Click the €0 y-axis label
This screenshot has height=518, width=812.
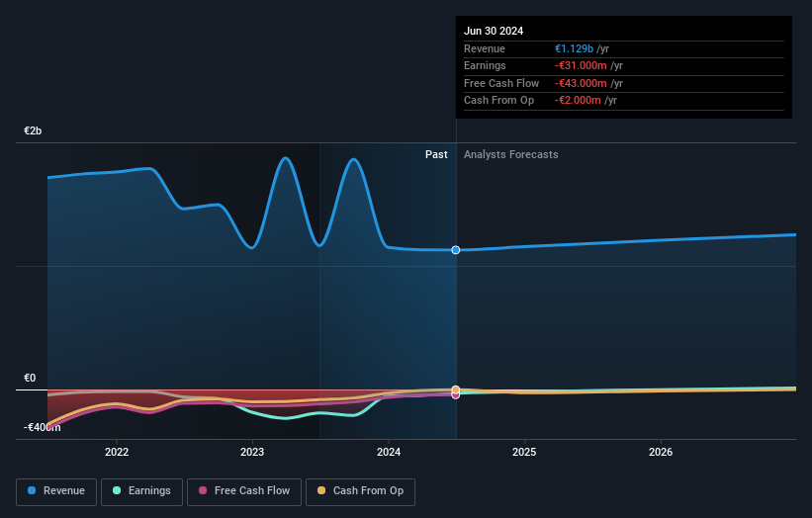(30, 378)
